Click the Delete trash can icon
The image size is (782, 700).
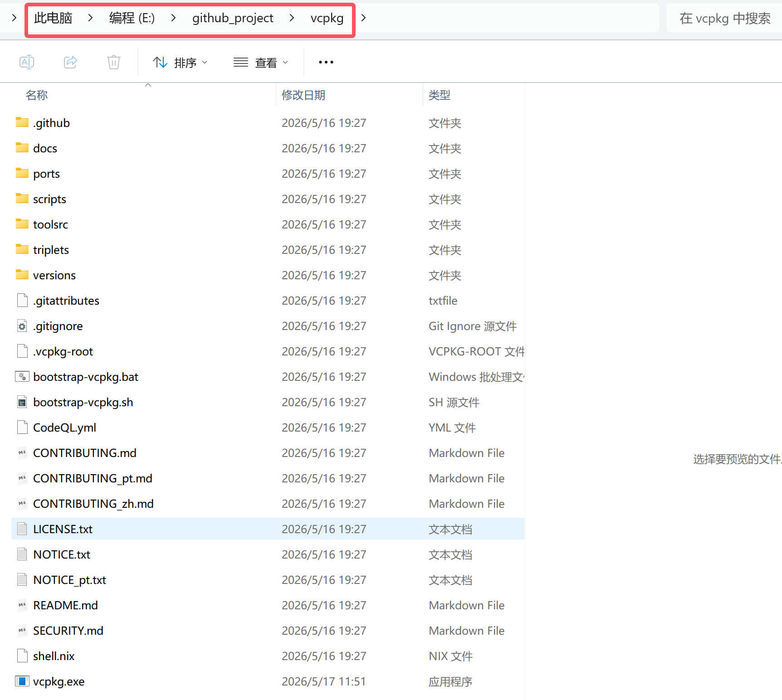(x=114, y=62)
